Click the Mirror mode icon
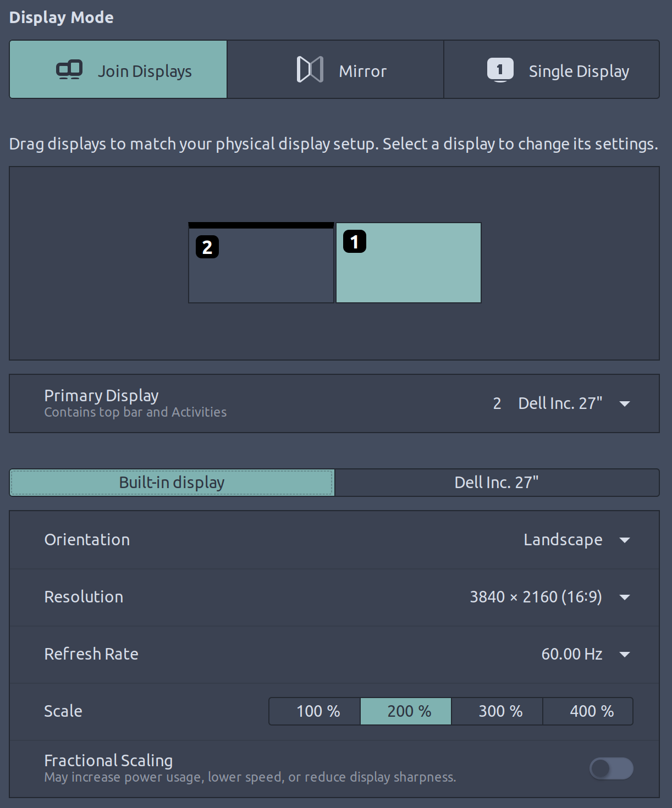The width and height of the screenshot is (672, 808). pos(310,70)
